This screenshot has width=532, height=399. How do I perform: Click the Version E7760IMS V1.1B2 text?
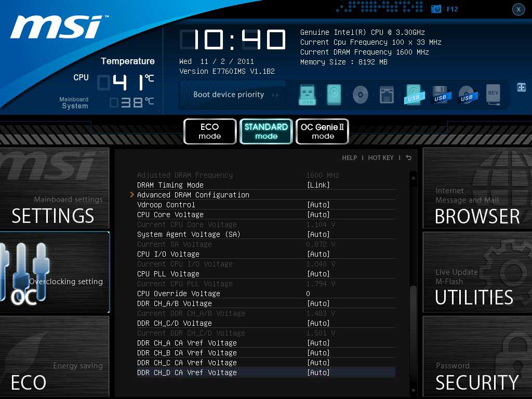tap(227, 71)
